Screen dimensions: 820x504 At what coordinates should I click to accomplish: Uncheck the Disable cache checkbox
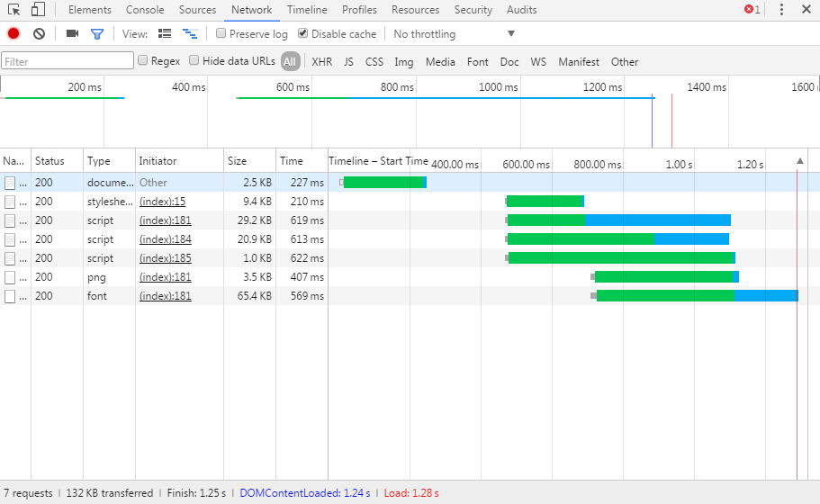pyautogui.click(x=302, y=33)
